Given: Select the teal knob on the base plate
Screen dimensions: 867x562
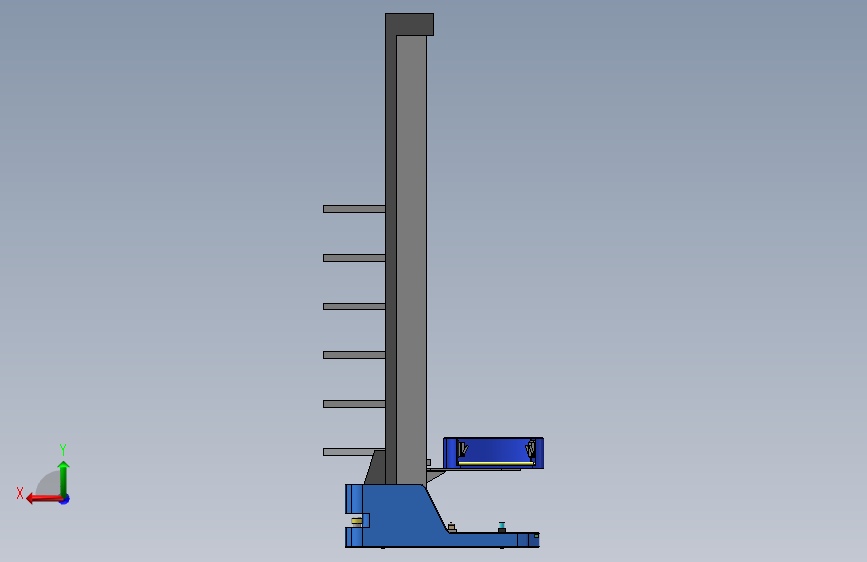Looking at the screenshot, I should [x=502, y=527].
